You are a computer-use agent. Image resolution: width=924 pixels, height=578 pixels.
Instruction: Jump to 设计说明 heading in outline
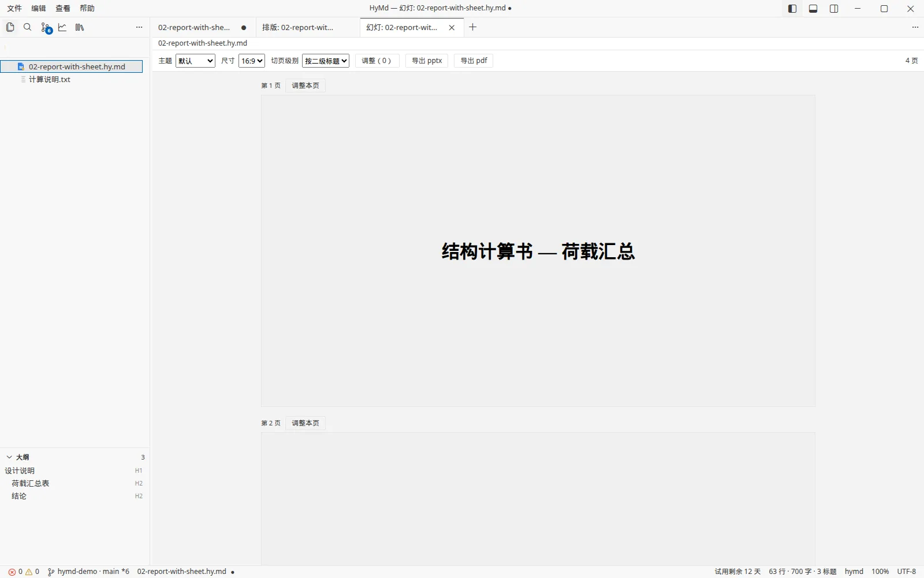point(74,470)
